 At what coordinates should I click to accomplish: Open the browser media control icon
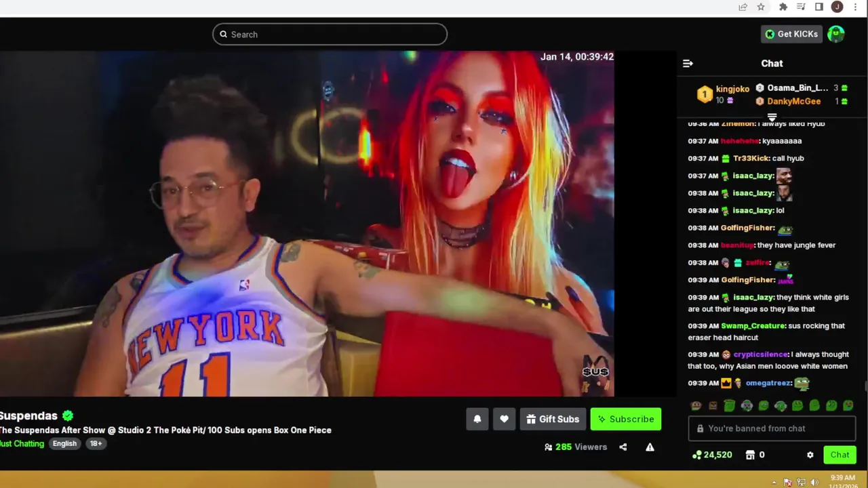click(801, 7)
